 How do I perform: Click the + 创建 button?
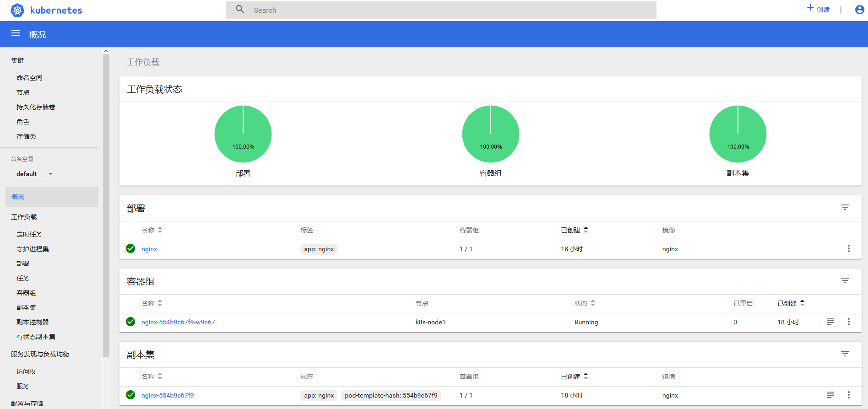(818, 9)
